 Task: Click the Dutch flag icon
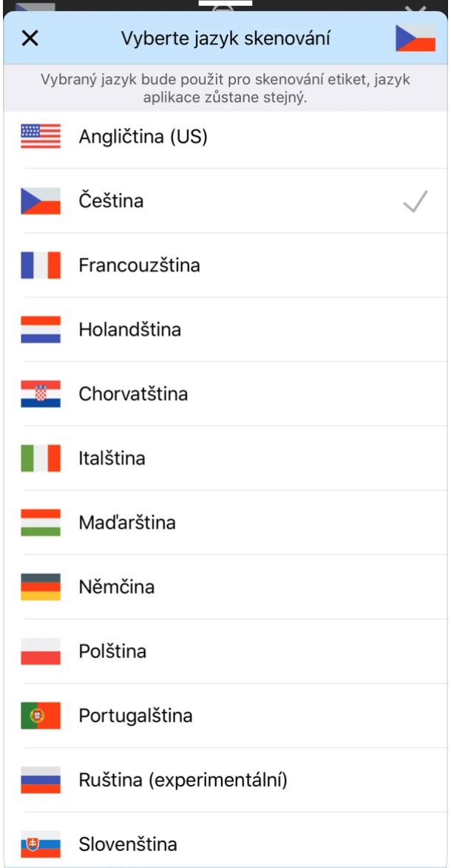coord(41,330)
